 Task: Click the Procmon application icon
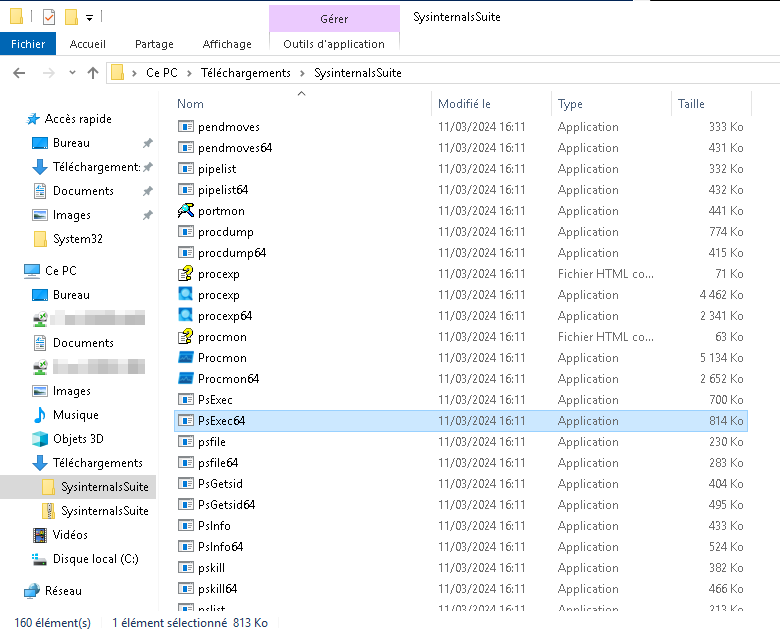186,358
